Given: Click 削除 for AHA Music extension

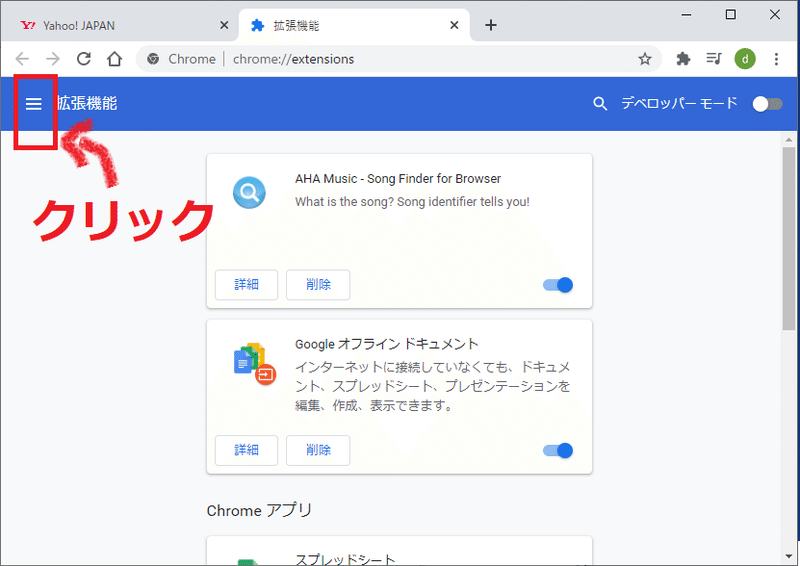Looking at the screenshot, I should coord(318,285).
